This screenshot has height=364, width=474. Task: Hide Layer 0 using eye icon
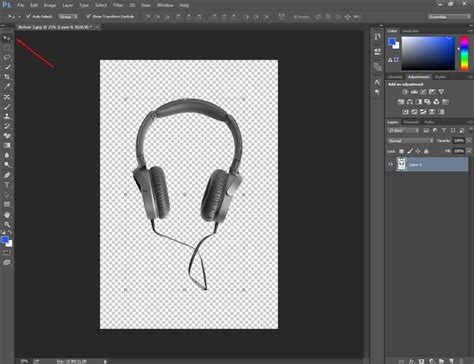[390, 164]
